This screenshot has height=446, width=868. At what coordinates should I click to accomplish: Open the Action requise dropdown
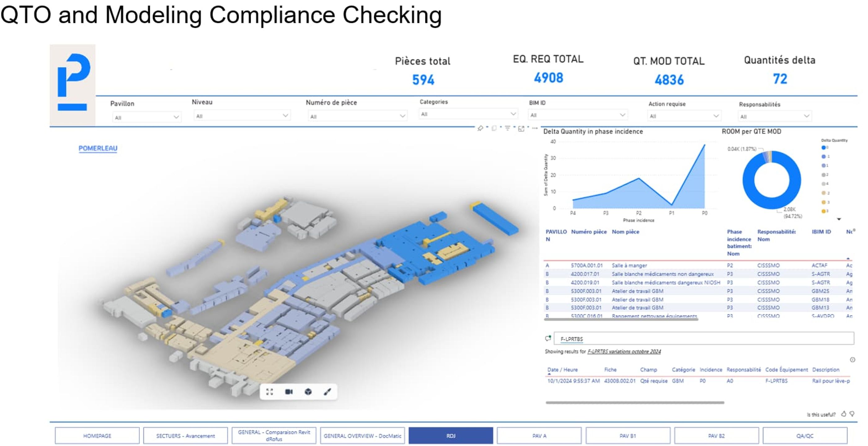[684, 116]
